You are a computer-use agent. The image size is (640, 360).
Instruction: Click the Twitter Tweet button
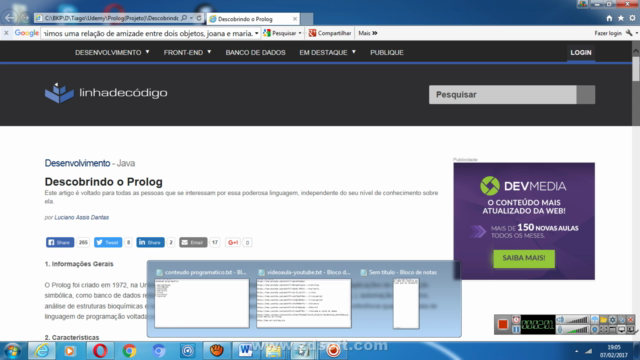pos(108,242)
